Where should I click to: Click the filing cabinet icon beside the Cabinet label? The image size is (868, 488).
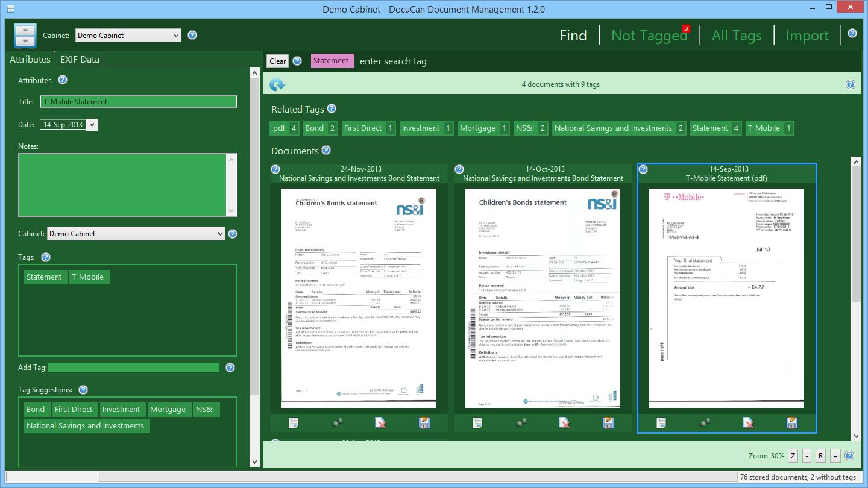[25, 36]
